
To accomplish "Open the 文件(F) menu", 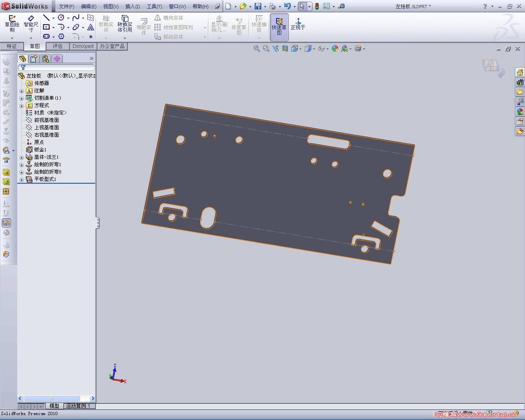I will point(66,6).
